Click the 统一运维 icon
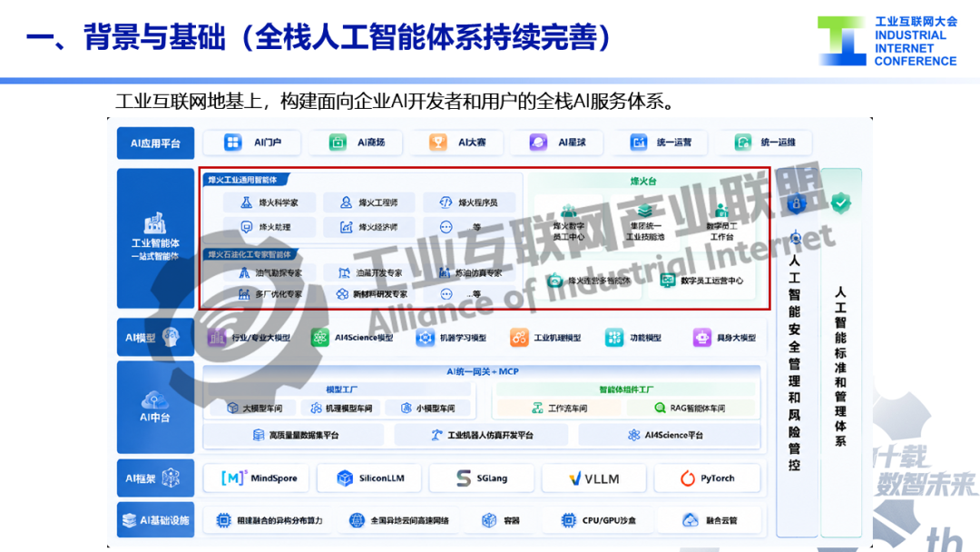 [742, 143]
